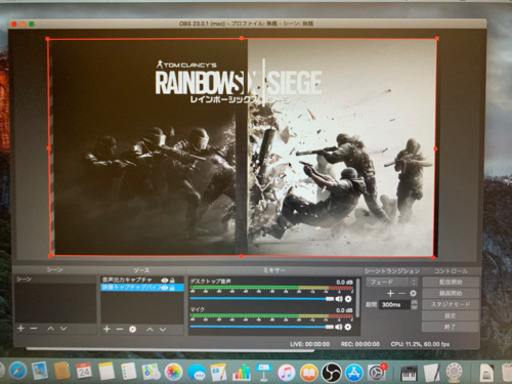This screenshot has width=512, height=384.
Task: Remove scene transition with minus
Action: point(402,293)
